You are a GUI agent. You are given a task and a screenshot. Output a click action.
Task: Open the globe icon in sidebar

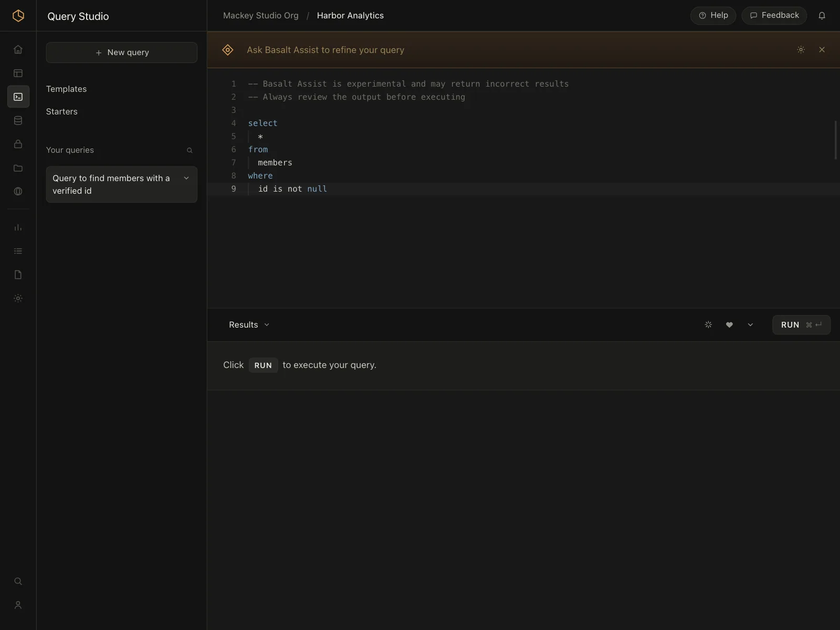pyautogui.click(x=18, y=192)
